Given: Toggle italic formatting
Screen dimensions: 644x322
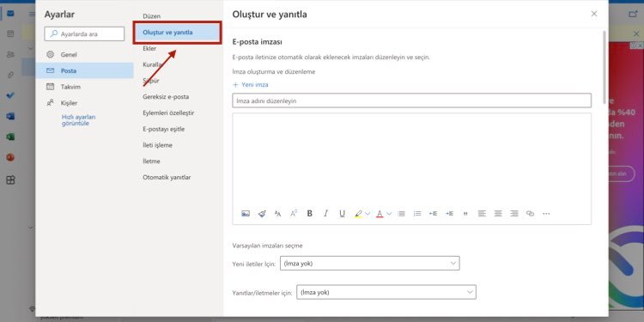Looking at the screenshot, I should pyautogui.click(x=325, y=214).
